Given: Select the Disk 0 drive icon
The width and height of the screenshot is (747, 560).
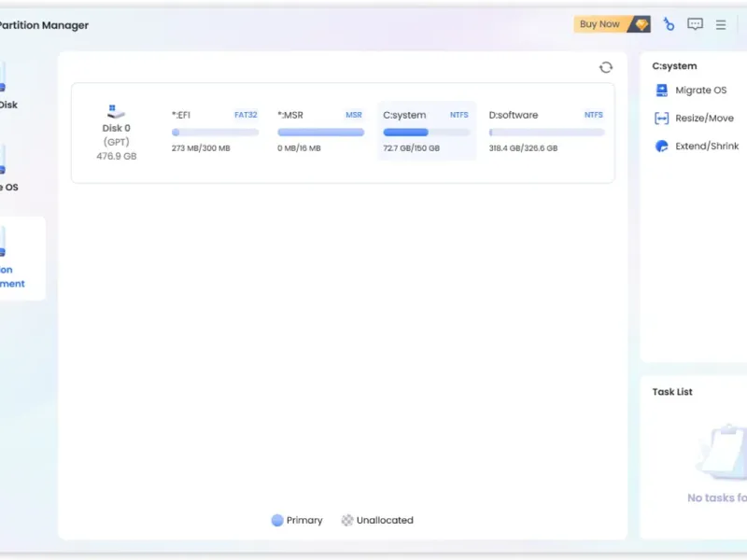Looking at the screenshot, I should click(116, 111).
